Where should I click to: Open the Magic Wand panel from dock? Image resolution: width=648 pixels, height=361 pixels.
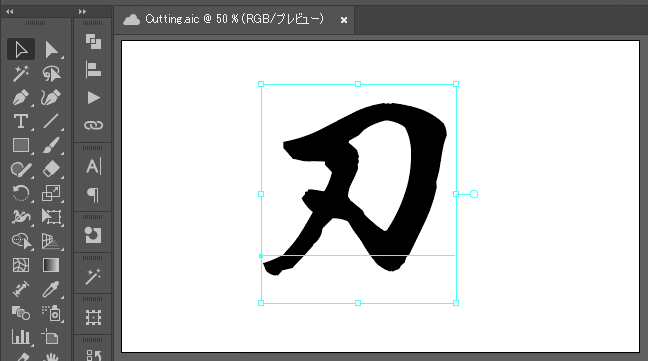pos(93,276)
